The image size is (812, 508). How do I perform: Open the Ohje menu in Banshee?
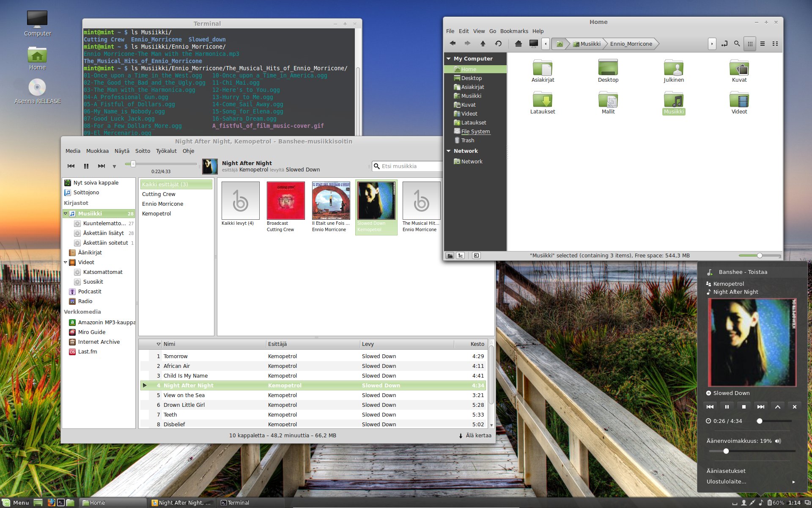point(188,151)
